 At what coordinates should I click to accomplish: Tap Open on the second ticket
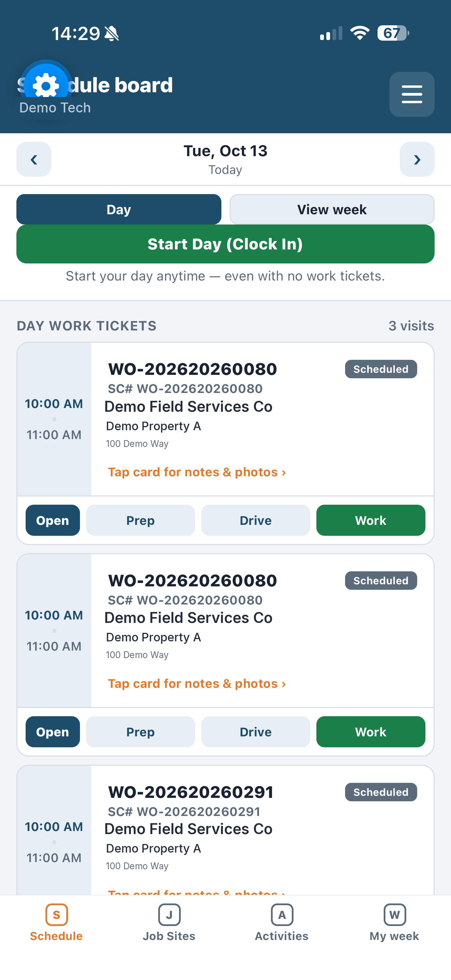53,732
